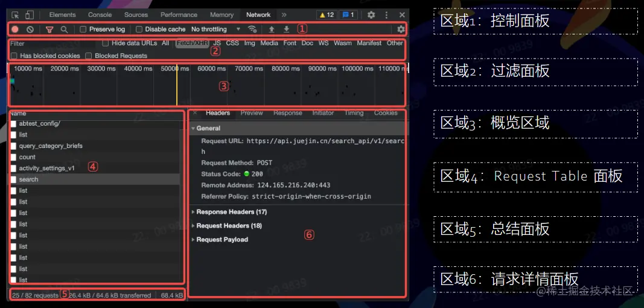Open the Initiator detail tab
The height and width of the screenshot is (308, 644).
pyautogui.click(x=324, y=113)
